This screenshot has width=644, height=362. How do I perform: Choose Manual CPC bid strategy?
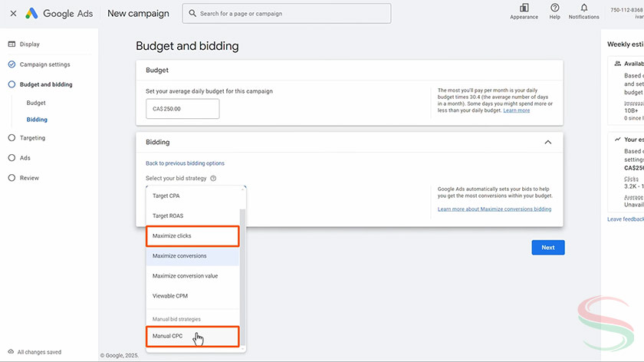167,336
